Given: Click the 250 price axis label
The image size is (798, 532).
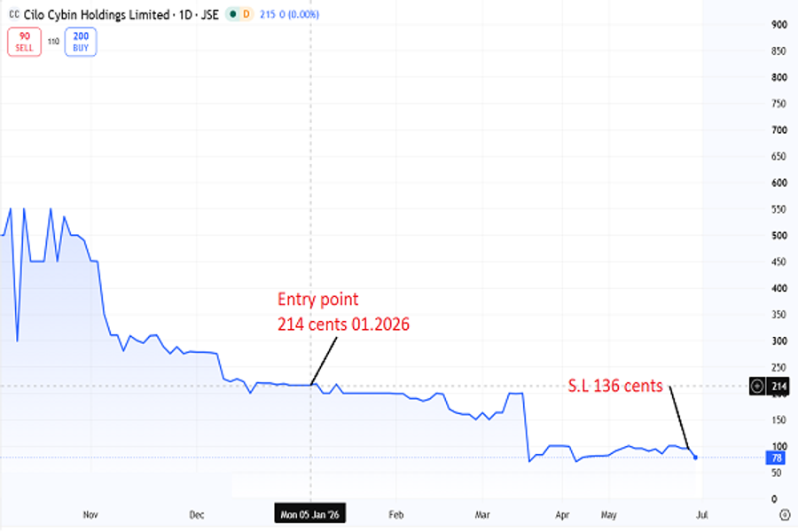Looking at the screenshot, I should click(x=778, y=368).
